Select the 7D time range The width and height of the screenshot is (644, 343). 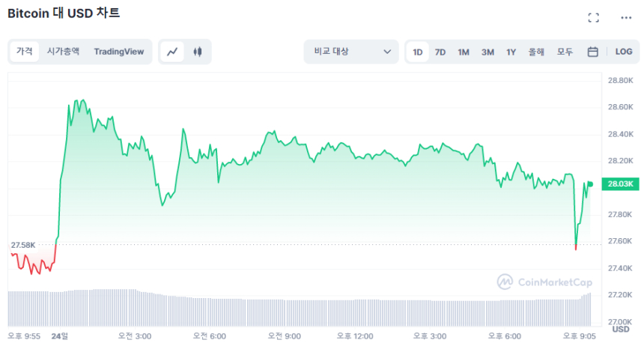click(440, 52)
